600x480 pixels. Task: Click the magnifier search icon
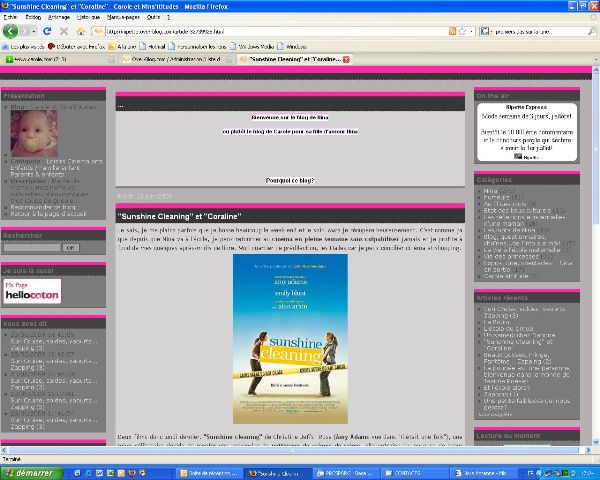(x=592, y=31)
